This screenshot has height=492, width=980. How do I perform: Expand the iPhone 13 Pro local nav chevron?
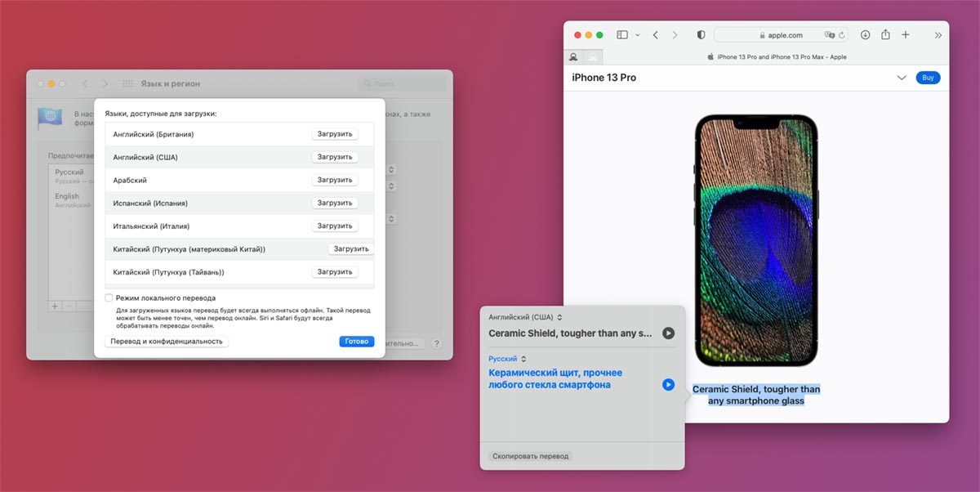point(902,78)
